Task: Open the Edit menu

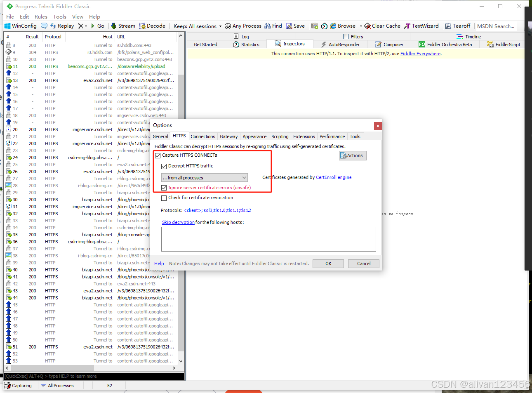Action: [x=24, y=17]
